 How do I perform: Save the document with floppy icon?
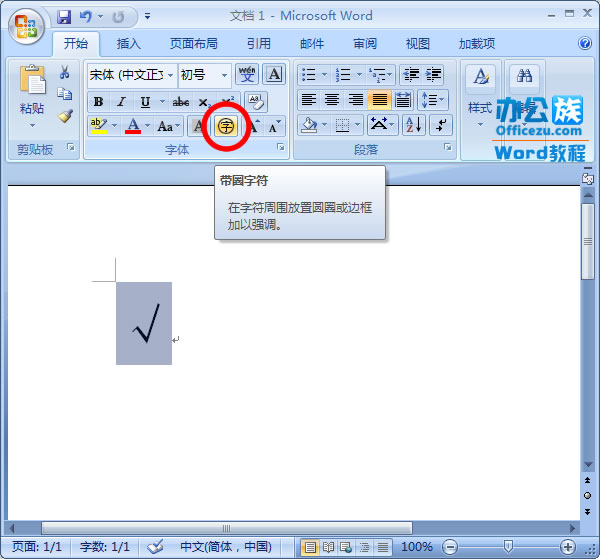click(x=64, y=17)
